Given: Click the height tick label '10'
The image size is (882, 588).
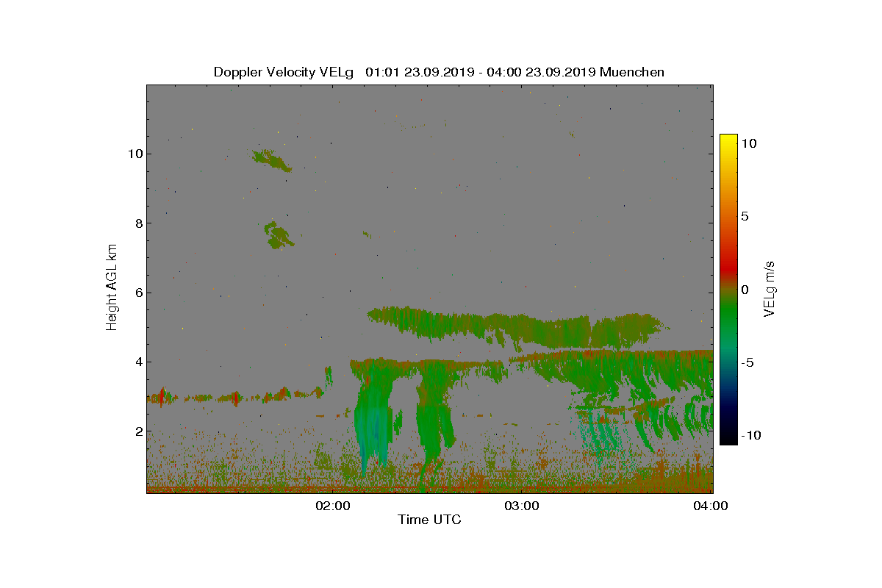Looking at the screenshot, I should point(135,154).
